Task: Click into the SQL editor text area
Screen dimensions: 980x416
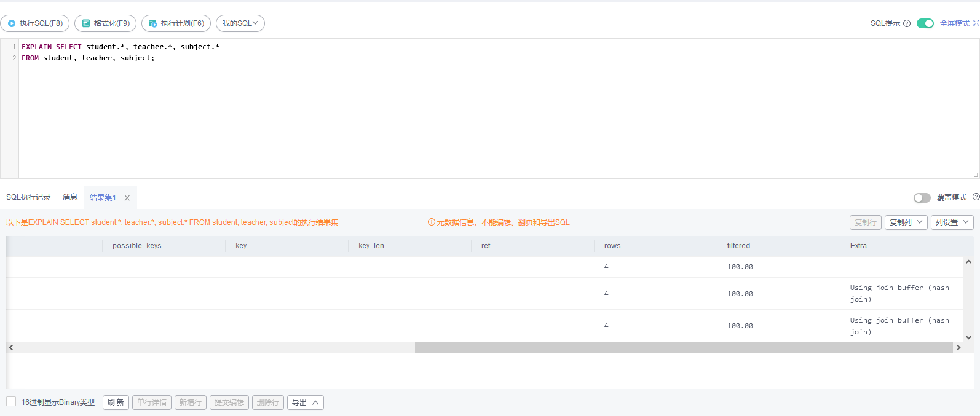Action: coord(498,109)
